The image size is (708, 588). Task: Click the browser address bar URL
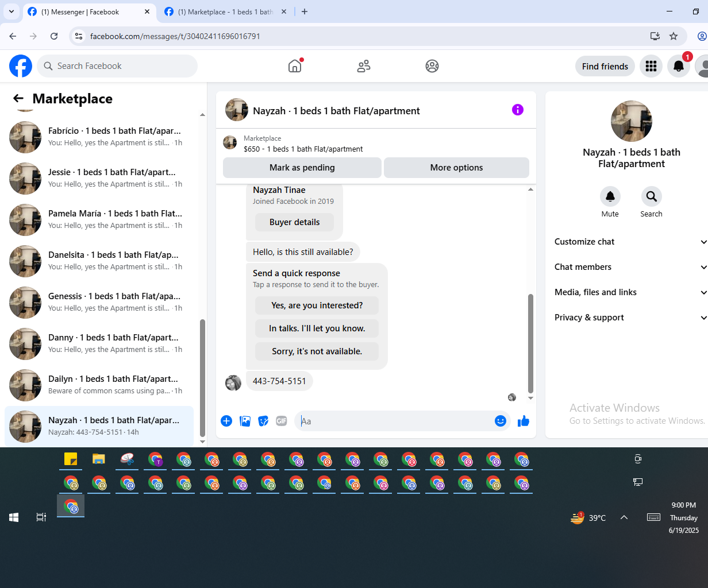pyautogui.click(x=175, y=36)
